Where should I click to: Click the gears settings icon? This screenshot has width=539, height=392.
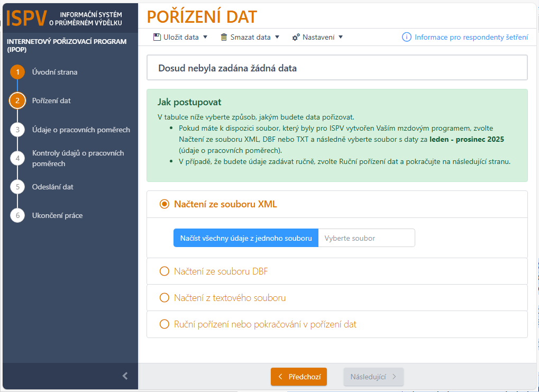(296, 37)
